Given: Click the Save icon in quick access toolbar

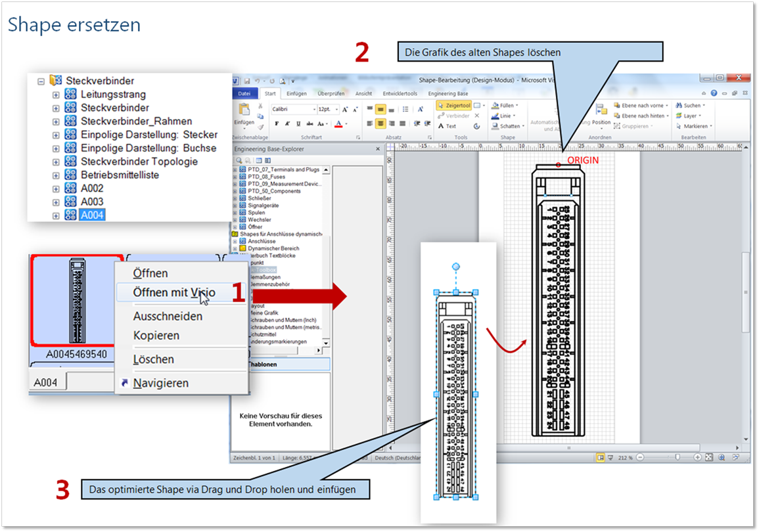Looking at the screenshot, I should (x=247, y=81).
